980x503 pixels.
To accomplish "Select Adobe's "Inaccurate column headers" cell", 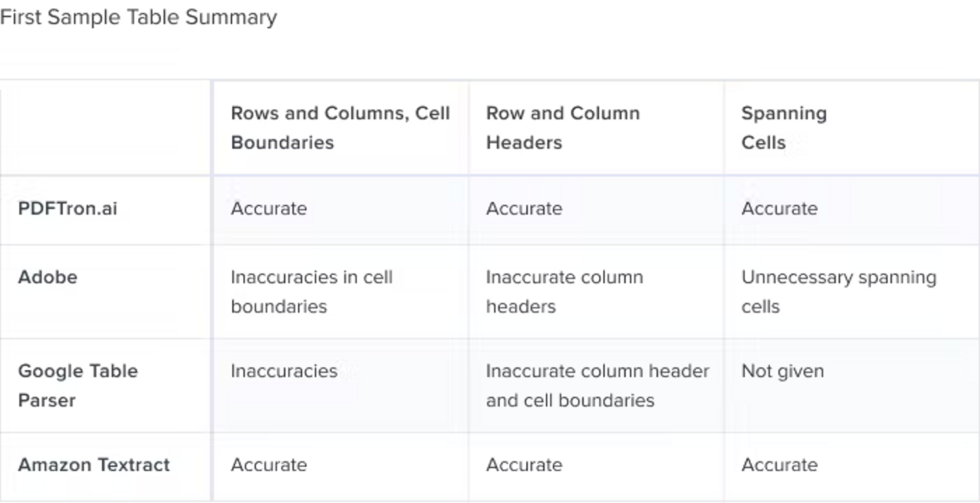I will tap(564, 292).
